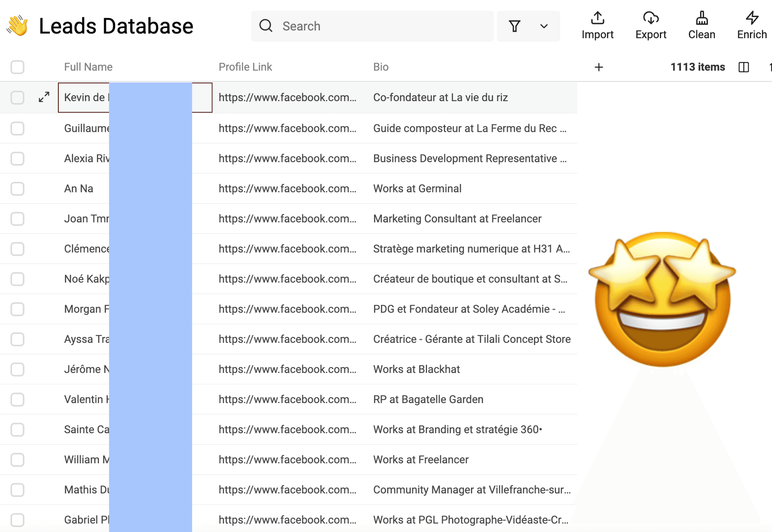Click the Profile Link column header
Screen dimensions: 772x532
point(245,67)
